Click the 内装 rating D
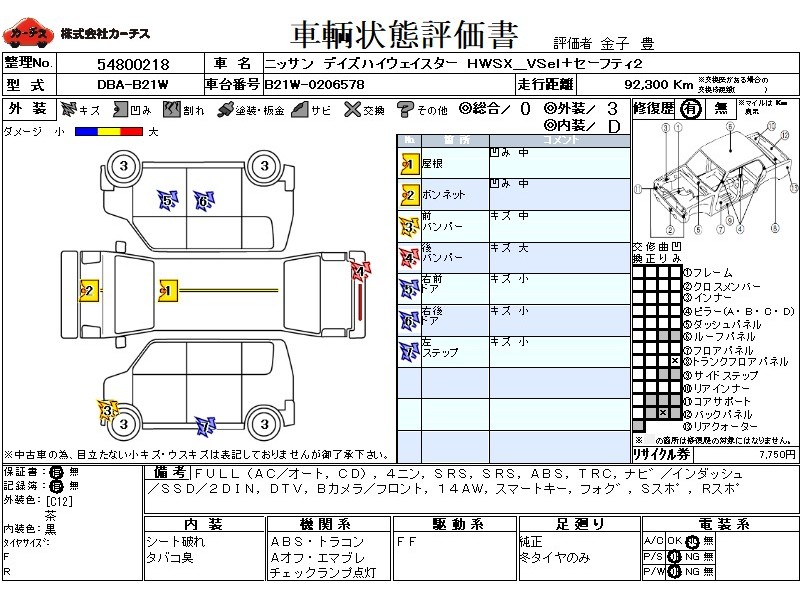The width and height of the screenshot is (800, 600). [614, 126]
